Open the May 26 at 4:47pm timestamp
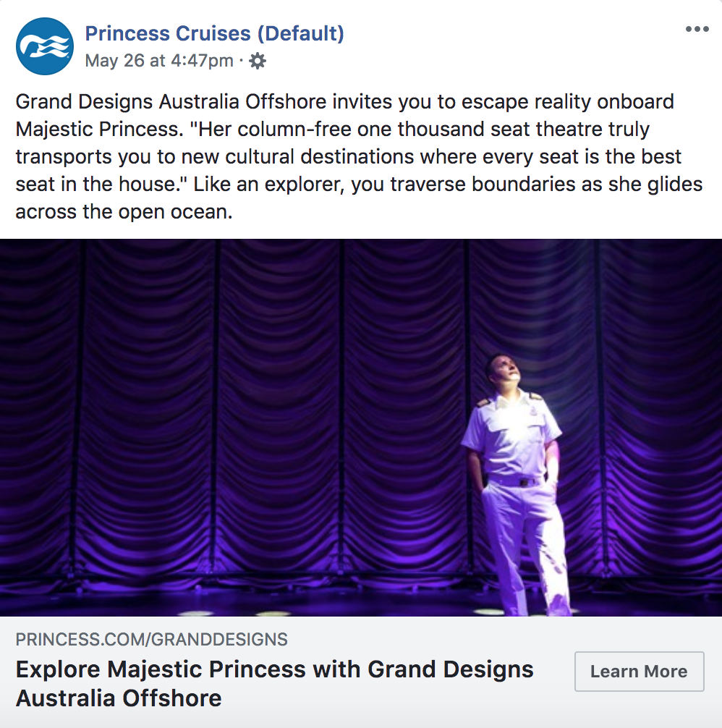The width and height of the screenshot is (722, 728). pos(159,61)
